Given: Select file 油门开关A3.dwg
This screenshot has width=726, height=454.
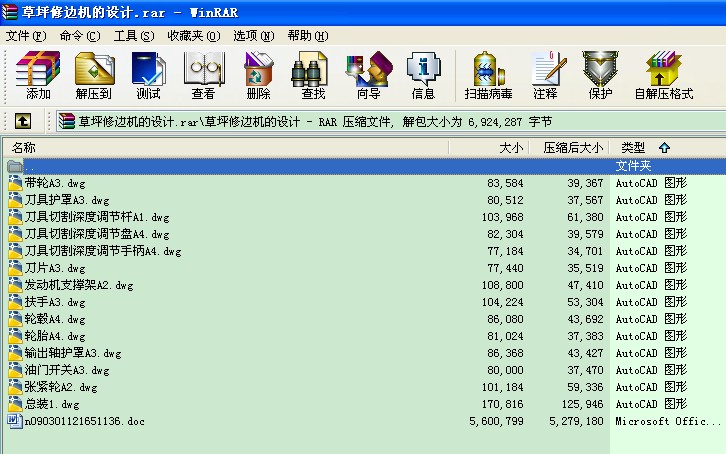Looking at the screenshot, I should pyautogui.click(x=67, y=370).
